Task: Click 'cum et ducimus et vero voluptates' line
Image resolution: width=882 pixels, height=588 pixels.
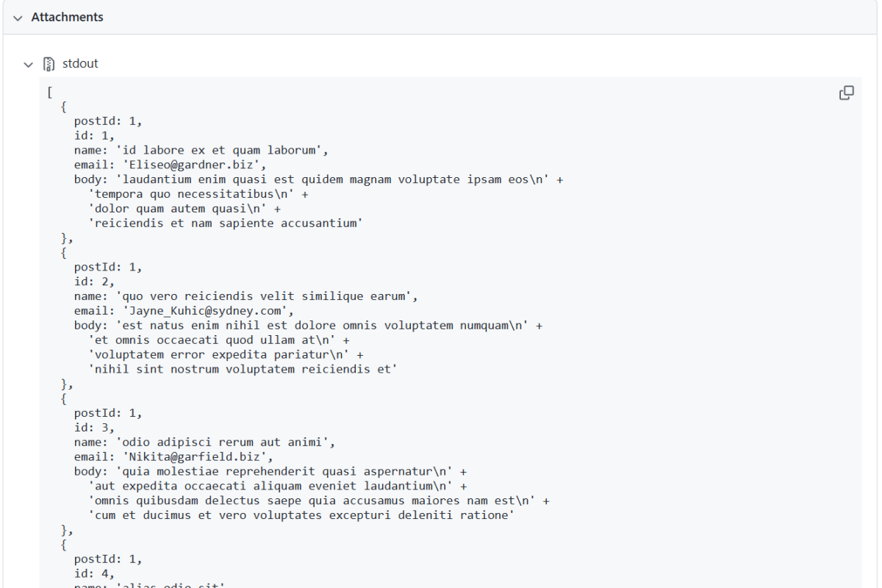Action: [x=301, y=515]
